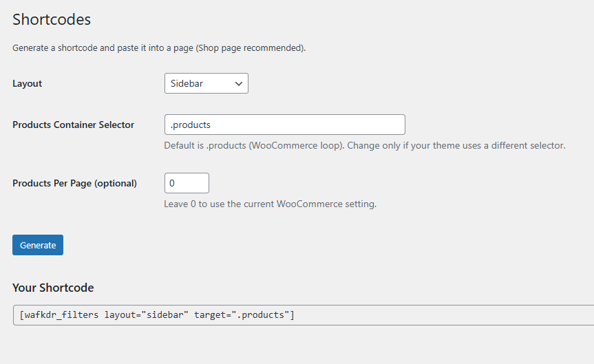The height and width of the screenshot is (364, 594).
Task: Click the Products Per Page (optional) label
Action: pos(74,183)
